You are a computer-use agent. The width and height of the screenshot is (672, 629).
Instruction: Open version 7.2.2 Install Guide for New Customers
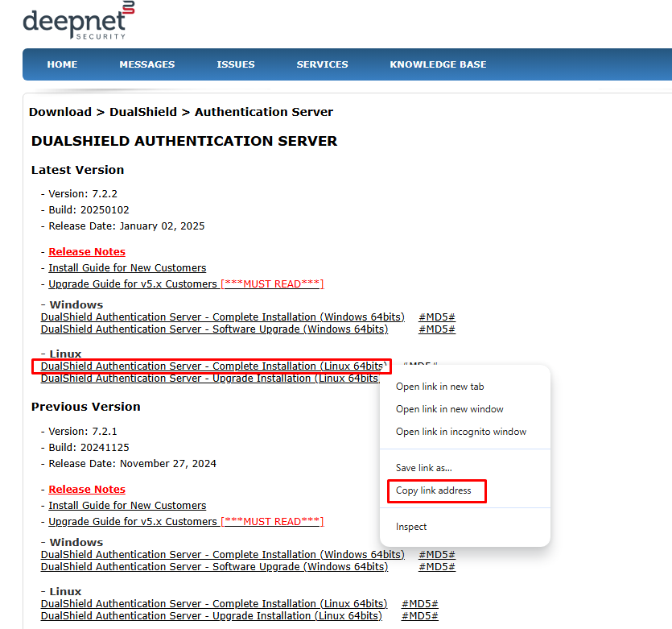coord(127,268)
